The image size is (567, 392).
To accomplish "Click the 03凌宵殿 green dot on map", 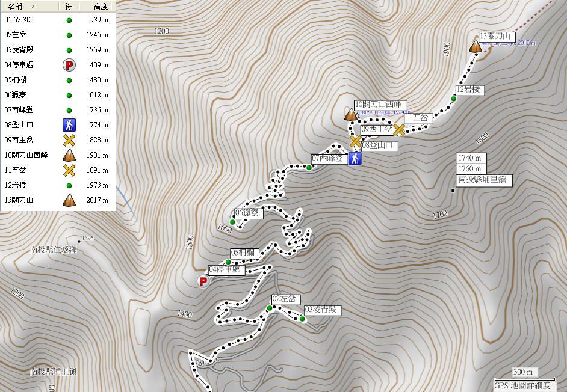I will pyautogui.click(x=302, y=319).
